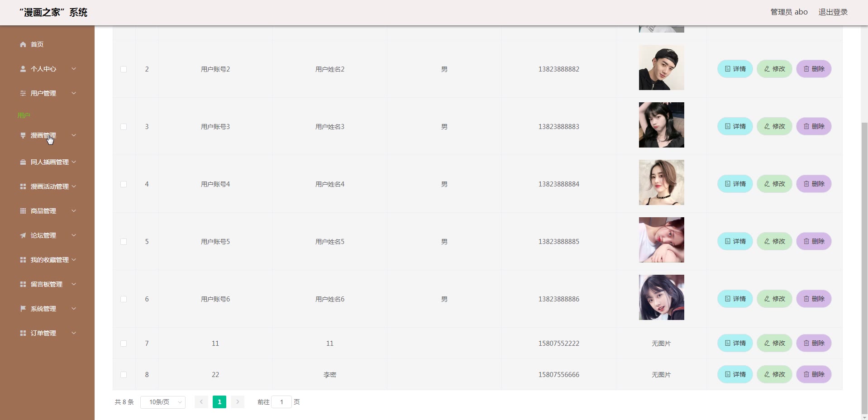Screen dimensions: 868x420
Task: Collapse the 用户管理 chevron
Action: point(74,93)
